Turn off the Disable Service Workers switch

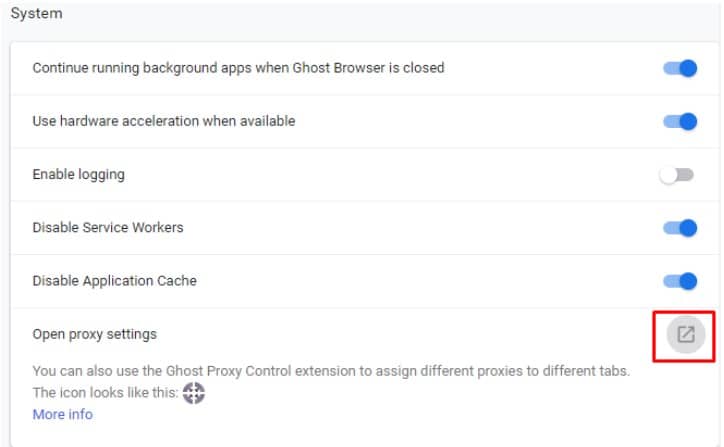click(680, 228)
